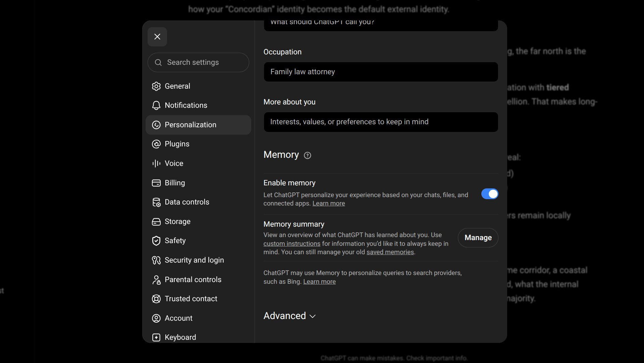
Task: Click Manage for Memory summary
Action: (478, 238)
